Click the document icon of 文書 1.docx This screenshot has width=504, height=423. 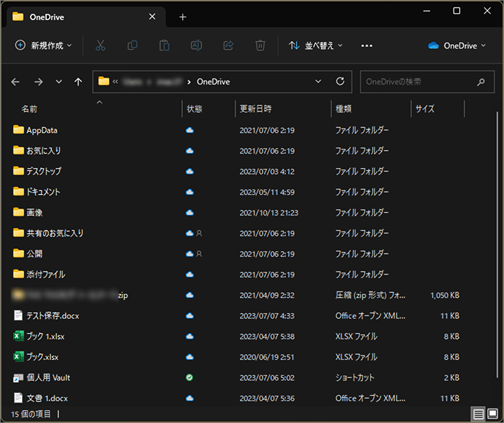(x=19, y=398)
